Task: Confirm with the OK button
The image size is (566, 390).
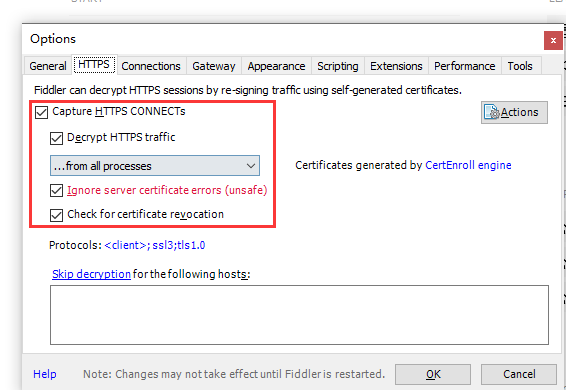Action: pos(433,374)
